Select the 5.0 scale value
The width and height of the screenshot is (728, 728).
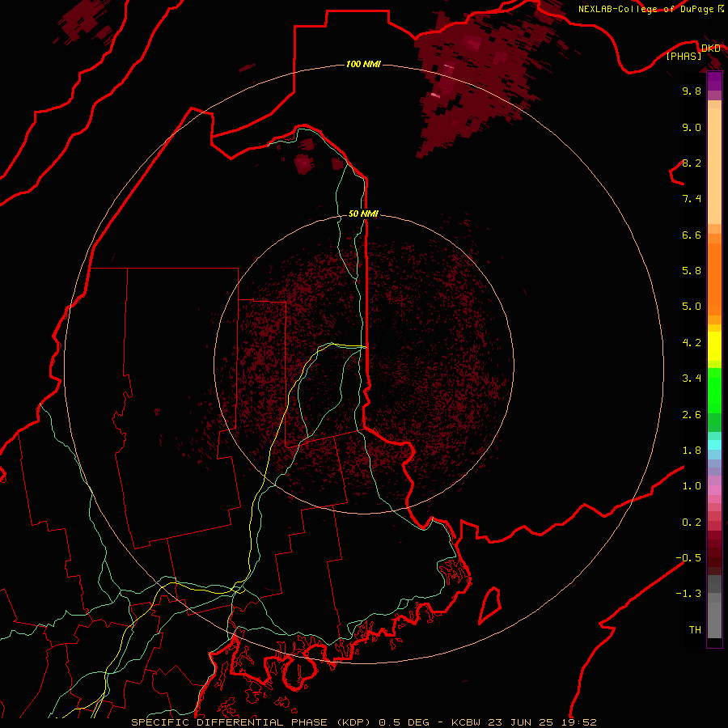[692, 307]
